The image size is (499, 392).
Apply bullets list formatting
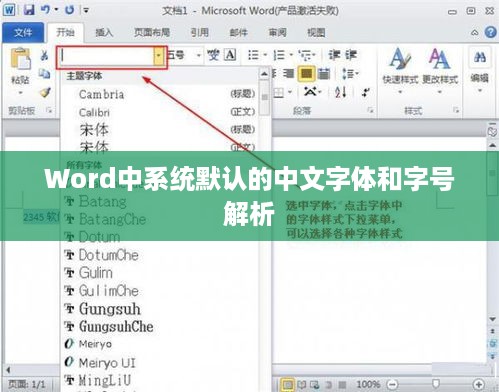253,55
